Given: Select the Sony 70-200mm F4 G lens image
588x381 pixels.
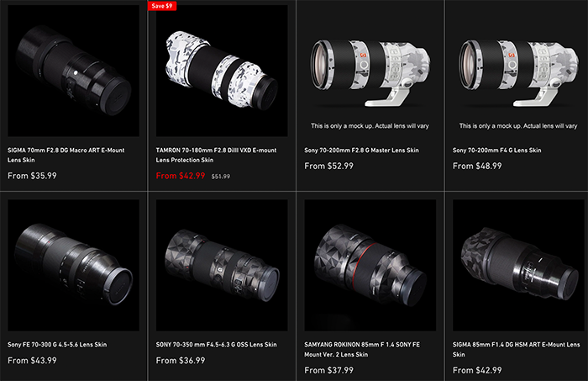Looking at the screenshot, I should click(518, 71).
